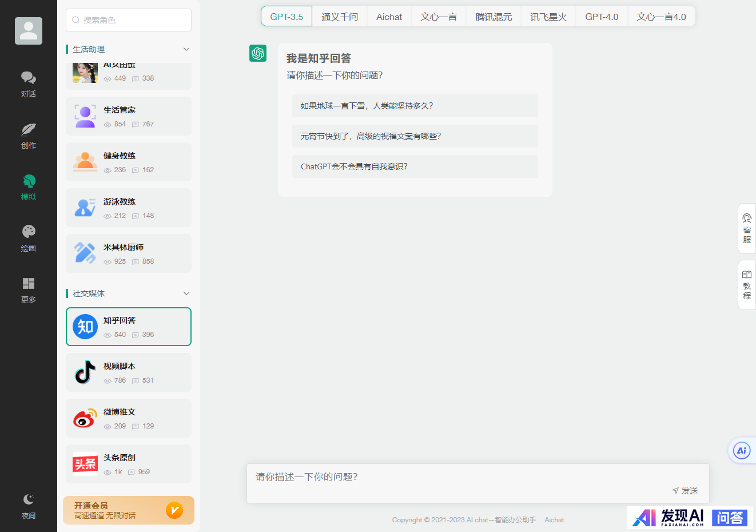Switch to the GPT-4.0 model tab
Screen dimensions: 756x532
click(602, 17)
